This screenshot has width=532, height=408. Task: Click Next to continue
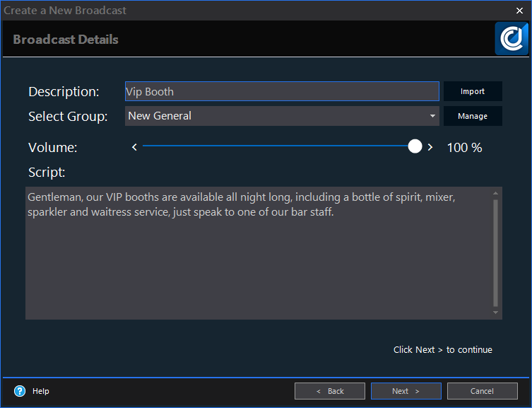coord(406,391)
